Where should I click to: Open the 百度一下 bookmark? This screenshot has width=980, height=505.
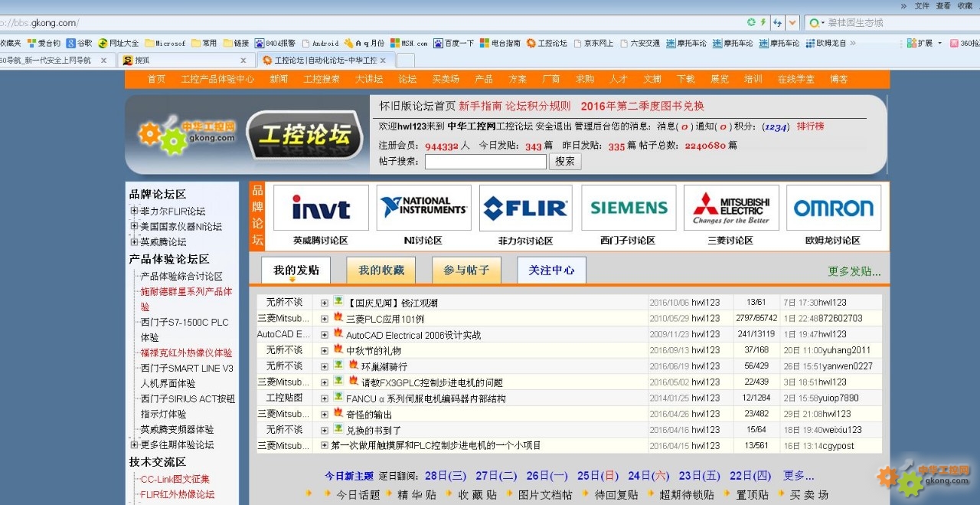coord(454,44)
